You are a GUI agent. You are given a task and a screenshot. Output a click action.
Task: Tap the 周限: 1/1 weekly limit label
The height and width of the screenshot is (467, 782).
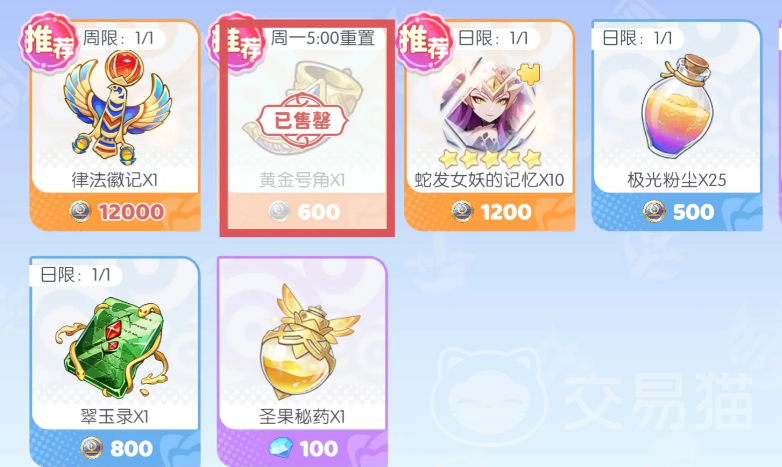point(118,38)
